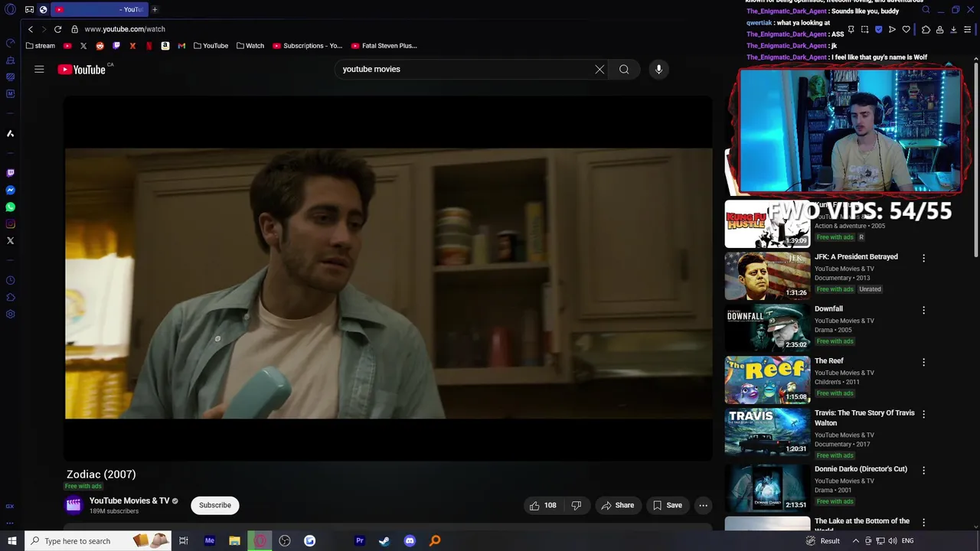This screenshot has height=551, width=980.
Task: Click the YouTube Movies & TV avatar
Action: 73,504
